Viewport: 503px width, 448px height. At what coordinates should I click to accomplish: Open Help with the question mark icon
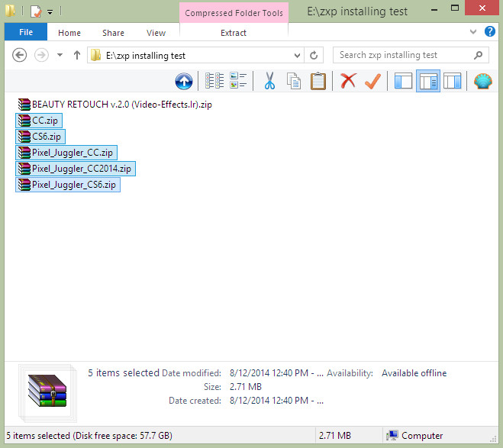click(489, 32)
